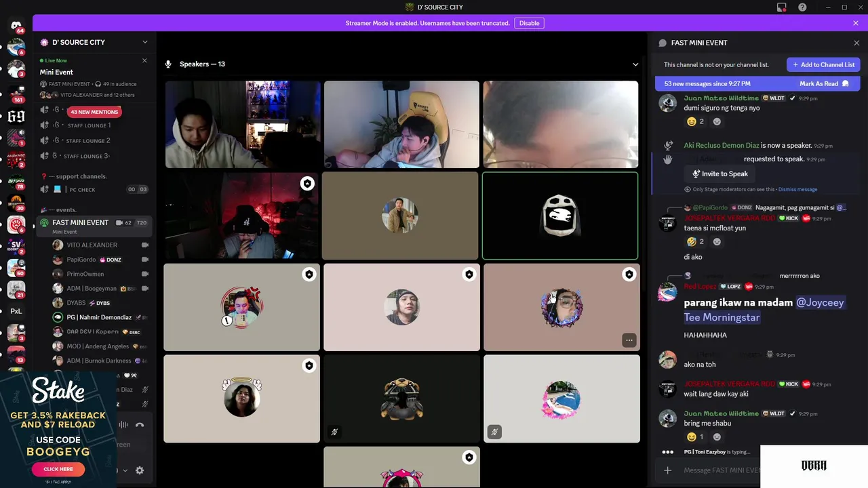
Task: Toggle laughing reaction on dumi siguro message
Action: point(695,122)
